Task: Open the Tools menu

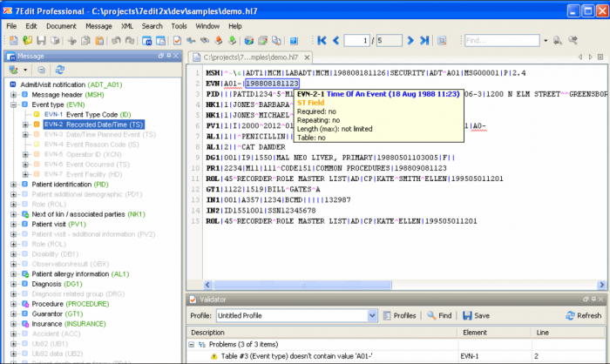Action: click(179, 26)
